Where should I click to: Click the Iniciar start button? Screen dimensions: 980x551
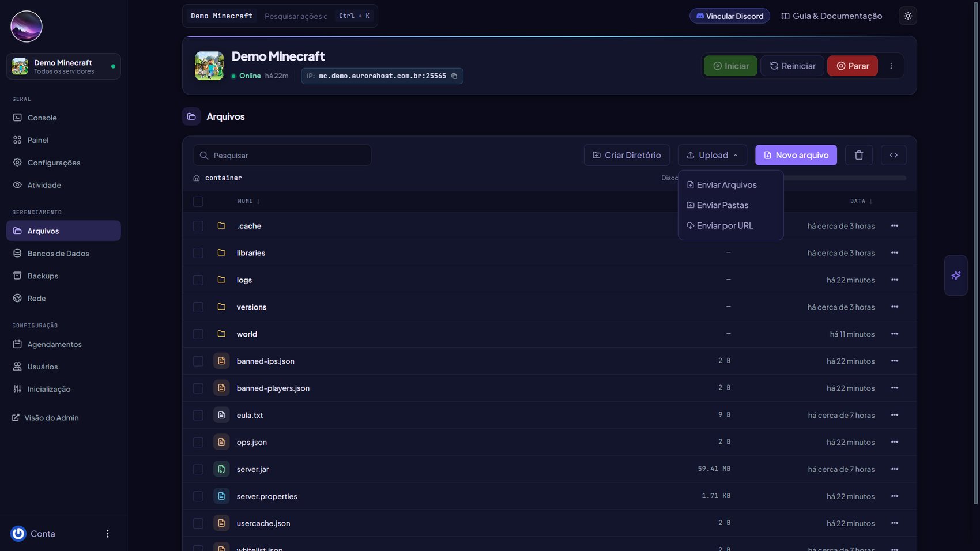(730, 66)
